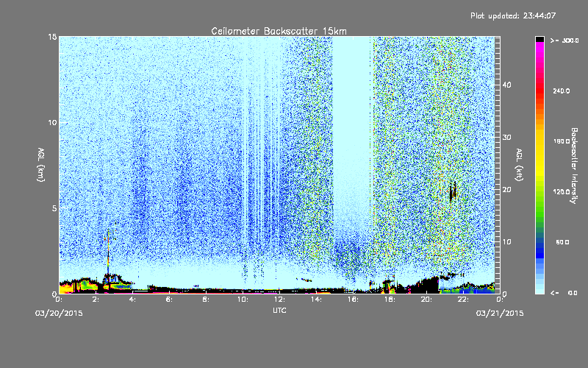
Task: Click the plot title 'Ceilometer Backscatter 15km'
Action: pyautogui.click(x=279, y=31)
